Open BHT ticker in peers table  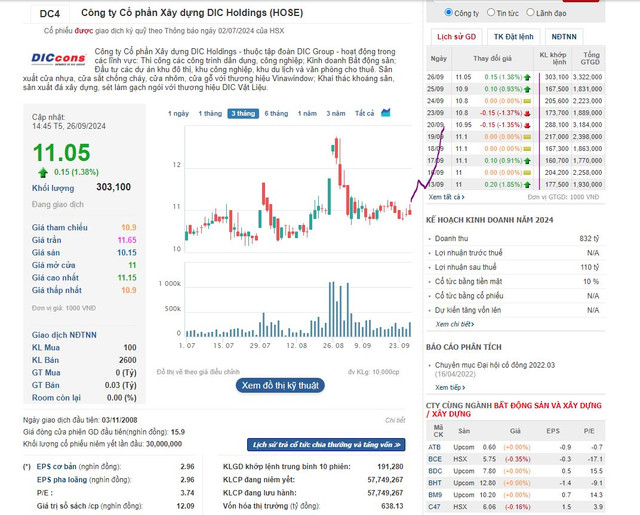(435, 483)
